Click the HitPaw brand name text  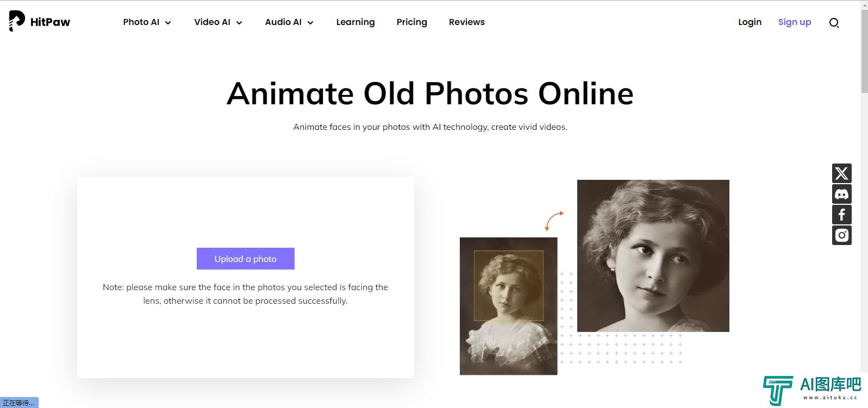[50, 22]
